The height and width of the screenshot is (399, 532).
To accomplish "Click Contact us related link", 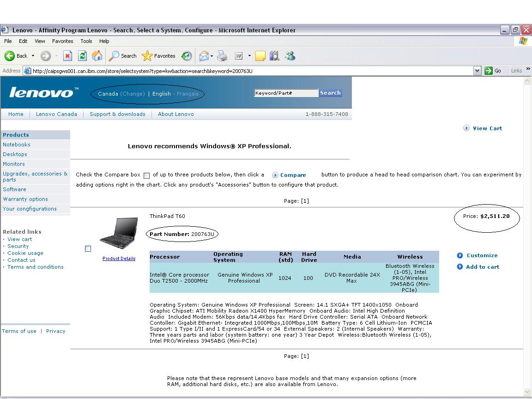I will 21,260.
